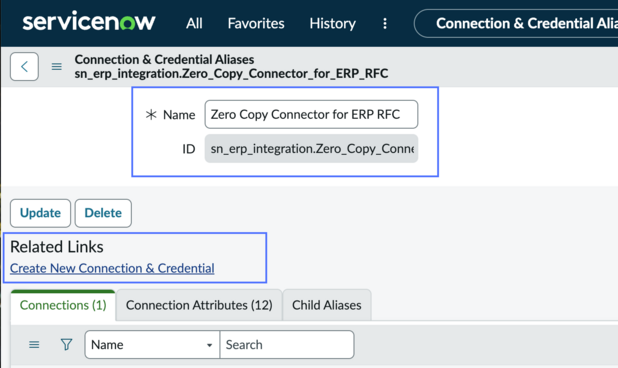Switch to the Child Aliases tab
Image resolution: width=618 pixels, height=368 pixels.
tap(327, 305)
